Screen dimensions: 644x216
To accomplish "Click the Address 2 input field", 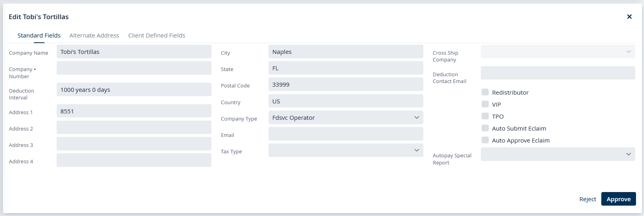I will click(x=134, y=127).
